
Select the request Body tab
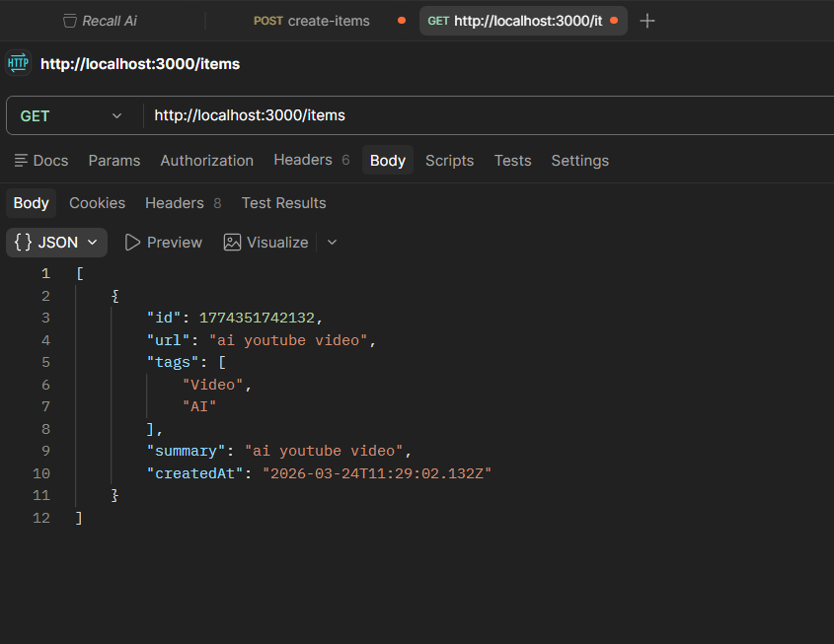click(x=388, y=161)
